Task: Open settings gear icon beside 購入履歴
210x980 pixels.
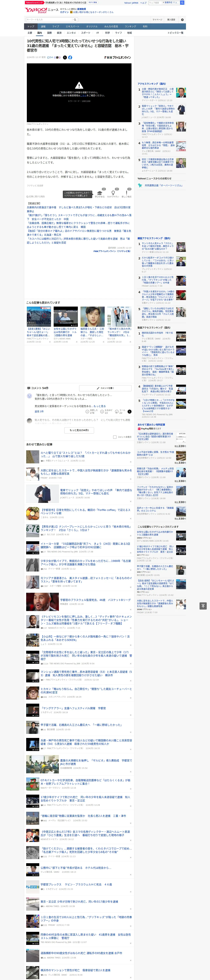Action: (182, 20)
